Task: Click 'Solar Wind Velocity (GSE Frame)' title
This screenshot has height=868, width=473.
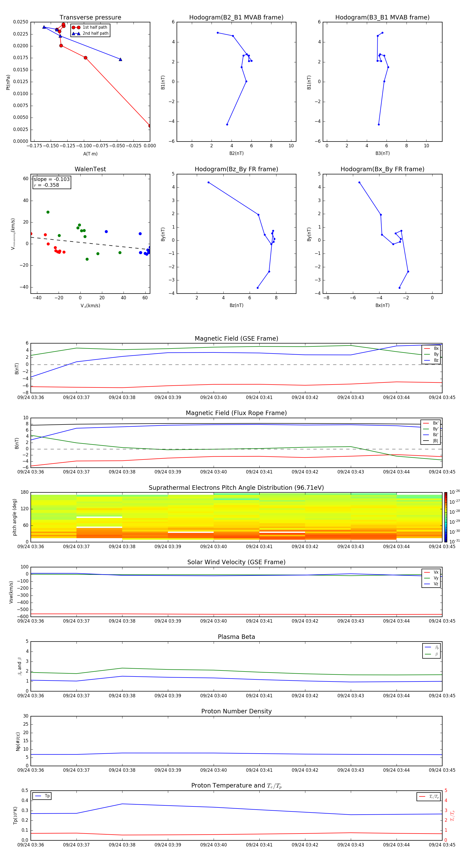Action: point(236,562)
